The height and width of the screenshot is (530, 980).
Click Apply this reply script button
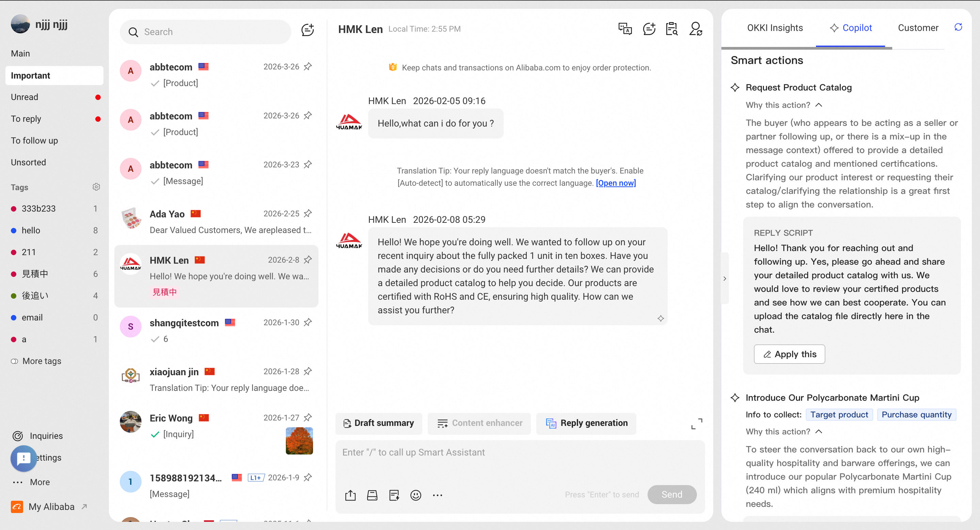click(x=789, y=354)
